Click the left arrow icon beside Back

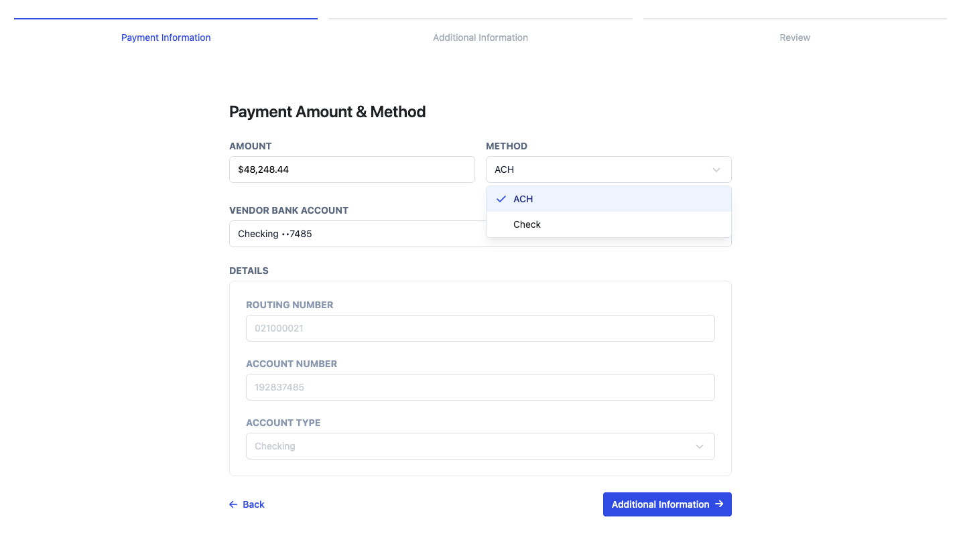233,504
